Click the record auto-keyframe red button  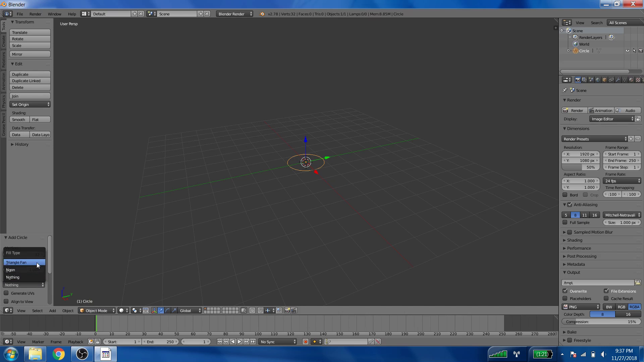pos(305,342)
